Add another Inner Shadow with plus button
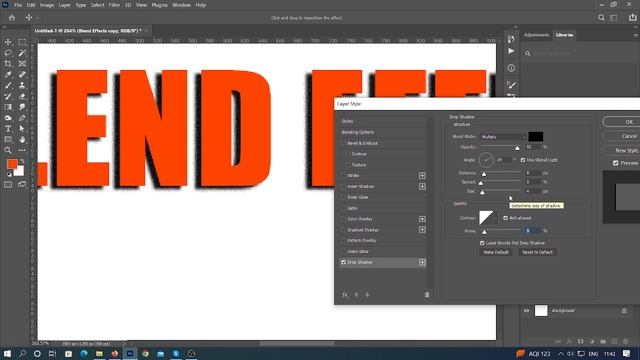Screen dimensions: 640x360 (x=422, y=187)
